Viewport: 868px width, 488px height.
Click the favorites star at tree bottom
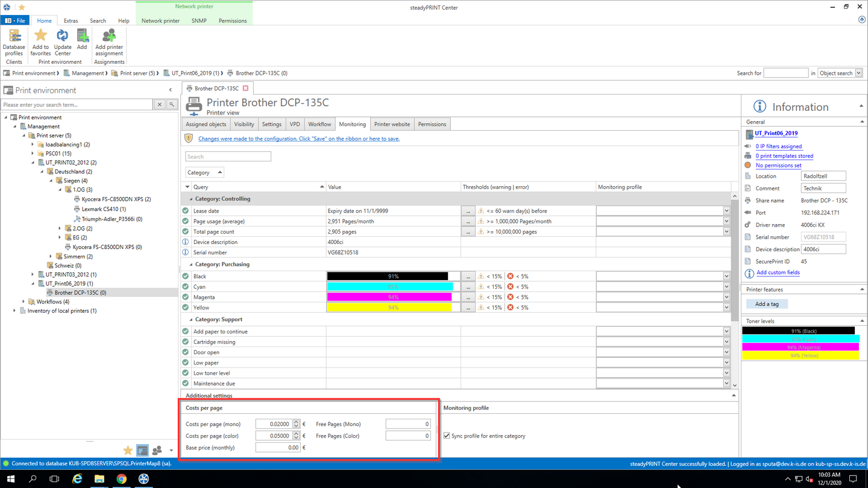tap(128, 451)
